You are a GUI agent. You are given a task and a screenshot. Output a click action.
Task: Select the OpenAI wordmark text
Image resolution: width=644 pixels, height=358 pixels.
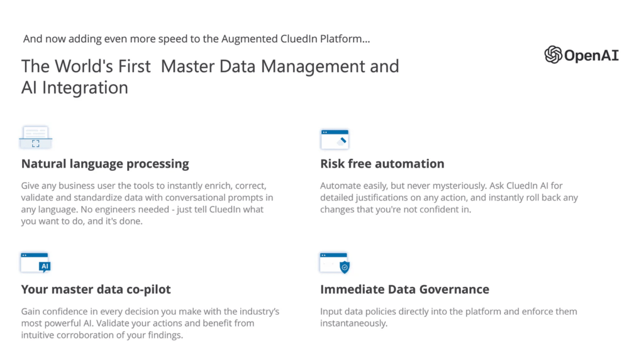pyautogui.click(x=591, y=55)
